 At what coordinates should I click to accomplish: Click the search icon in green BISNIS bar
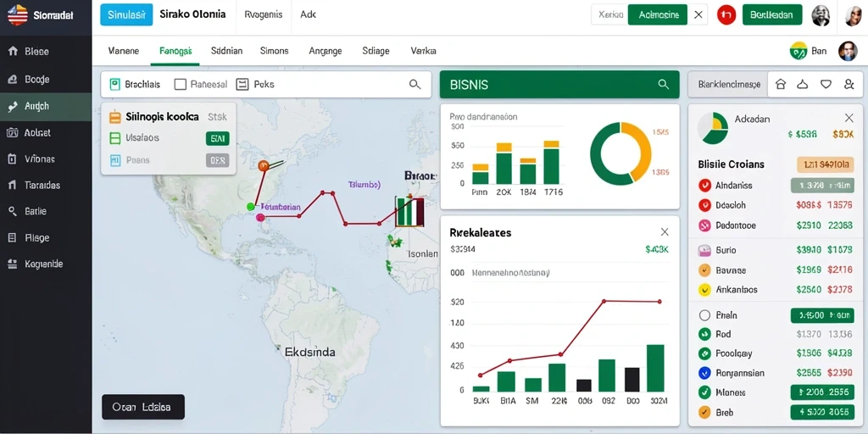pyautogui.click(x=663, y=85)
